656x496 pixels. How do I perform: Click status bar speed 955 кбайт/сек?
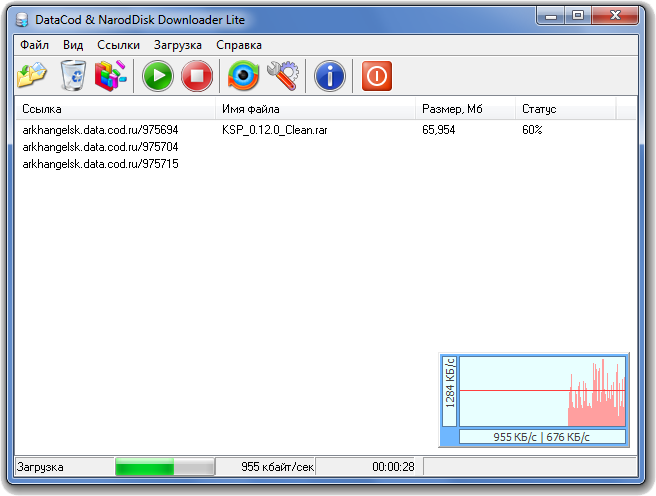[277, 467]
